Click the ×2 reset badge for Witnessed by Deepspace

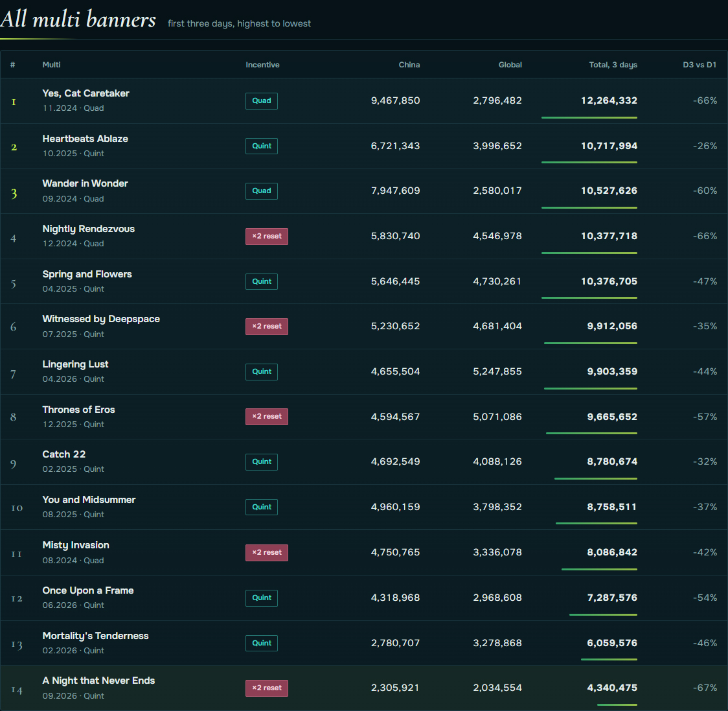coord(266,326)
